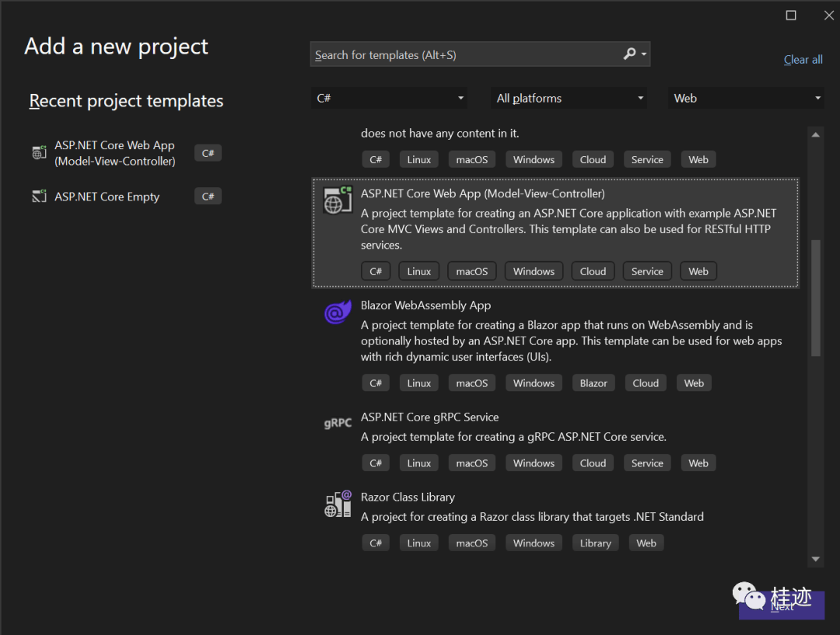Click the Clear all link

[803, 60]
